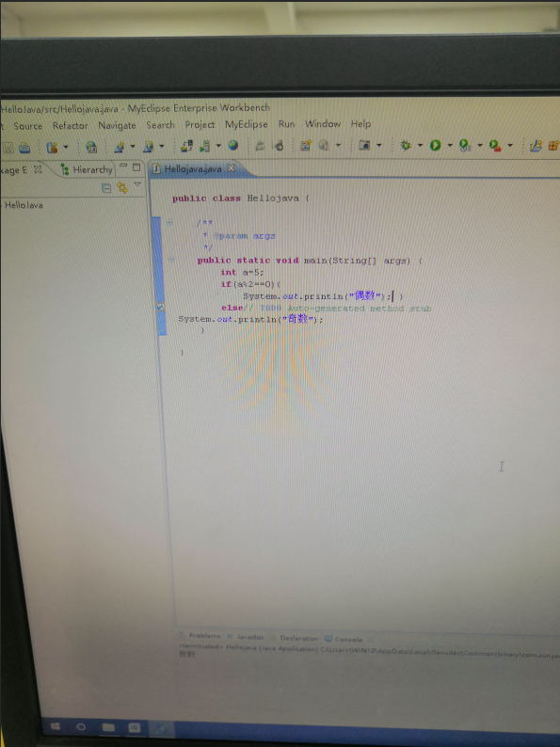Maximize the Package Explorer panel
This screenshot has height=747, width=560.
pyautogui.click(x=136, y=167)
